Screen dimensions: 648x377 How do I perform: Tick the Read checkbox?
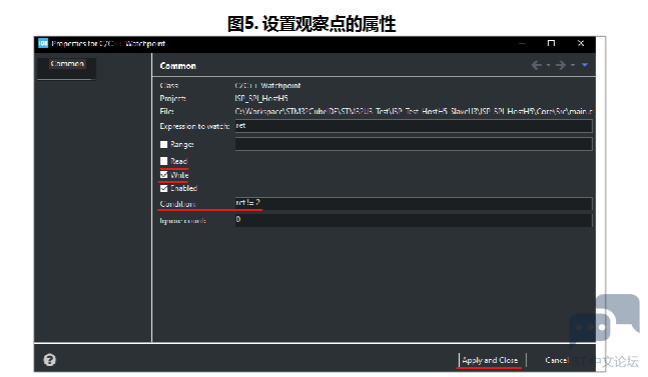click(164, 161)
